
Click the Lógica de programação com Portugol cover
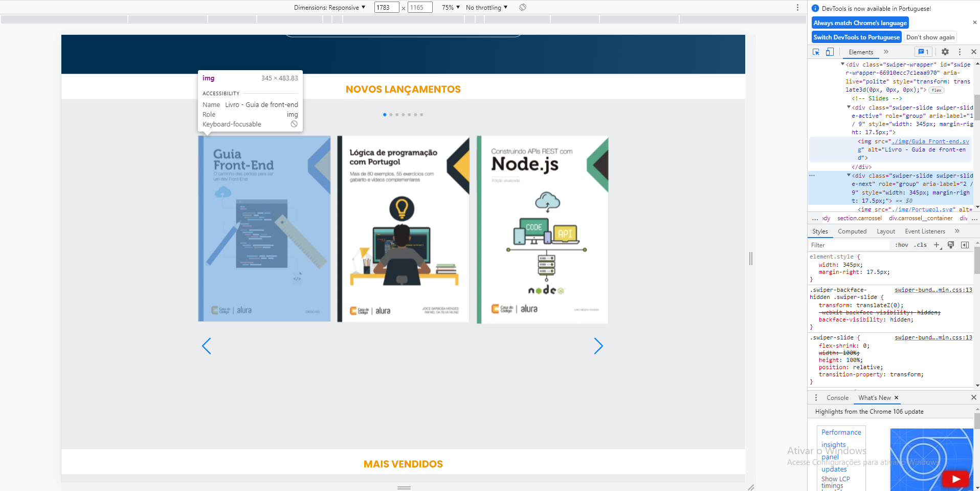(403, 228)
